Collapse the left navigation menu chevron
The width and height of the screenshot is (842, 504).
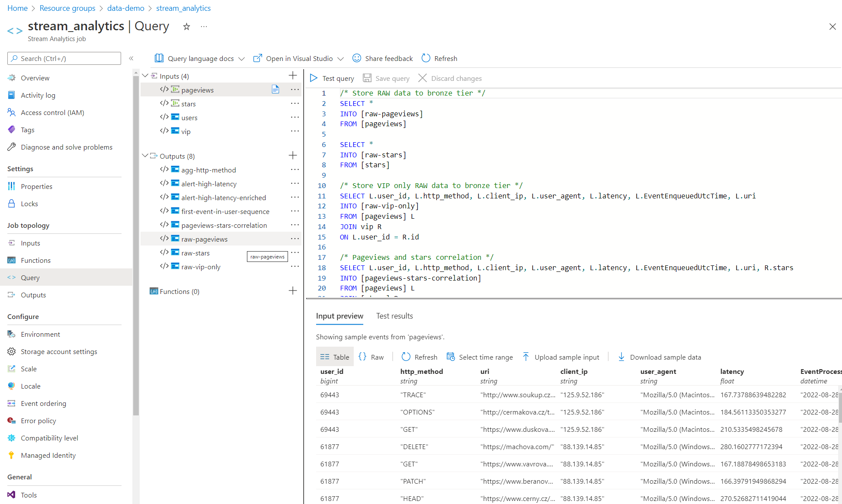[x=131, y=58]
